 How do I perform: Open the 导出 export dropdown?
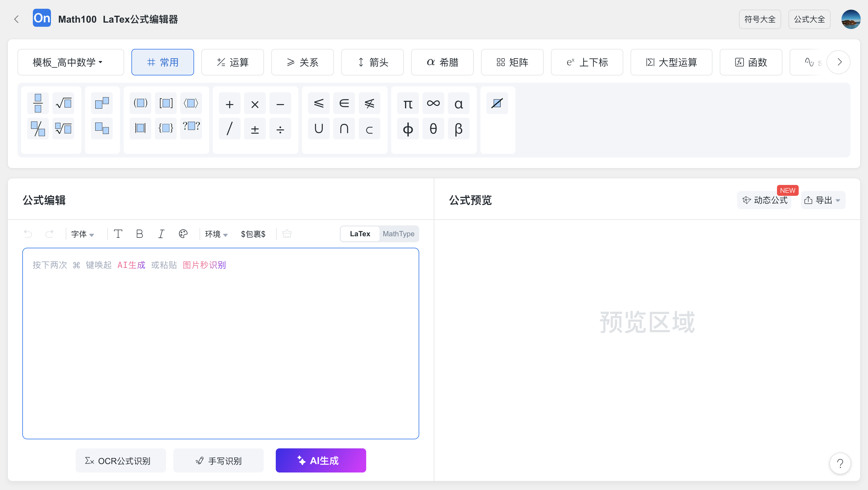click(822, 200)
